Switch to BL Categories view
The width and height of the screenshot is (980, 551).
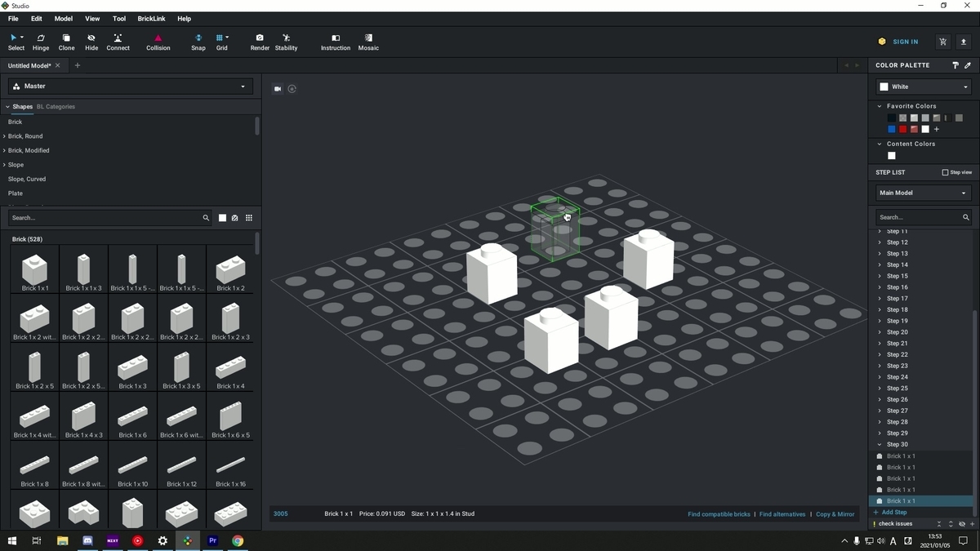click(56, 107)
